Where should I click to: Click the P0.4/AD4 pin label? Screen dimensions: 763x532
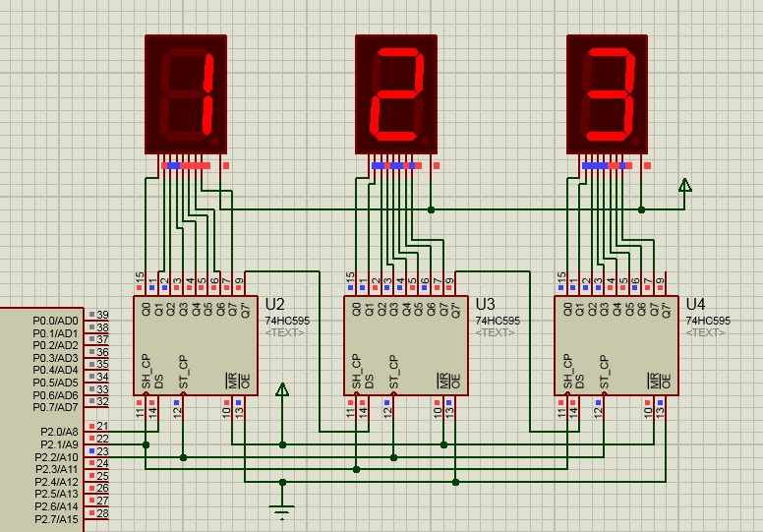point(55,370)
